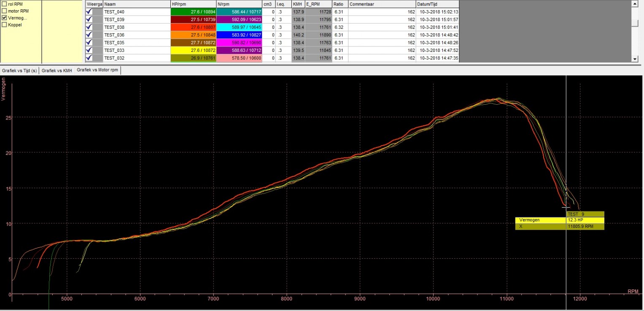The width and height of the screenshot is (644, 311).
Task: Click orange swatch 27.5 / 10848
Action: 193,35
